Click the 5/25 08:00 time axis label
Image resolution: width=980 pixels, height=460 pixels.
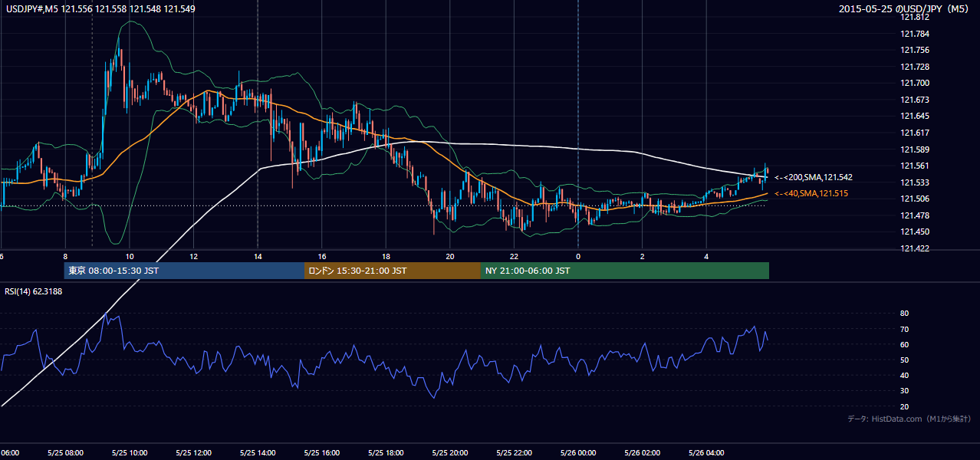[x=64, y=453]
